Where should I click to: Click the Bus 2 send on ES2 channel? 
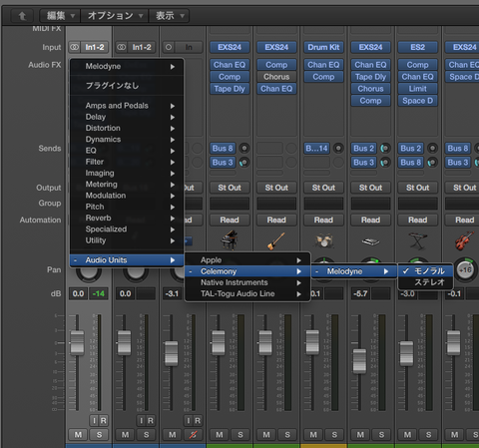tap(411, 148)
